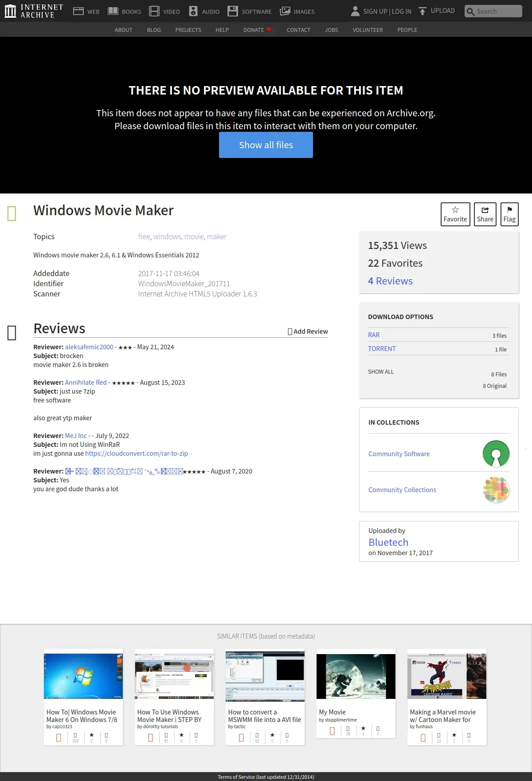This screenshot has width=532, height=781.
Task: Click LOG IN link
Action: coord(402,11)
